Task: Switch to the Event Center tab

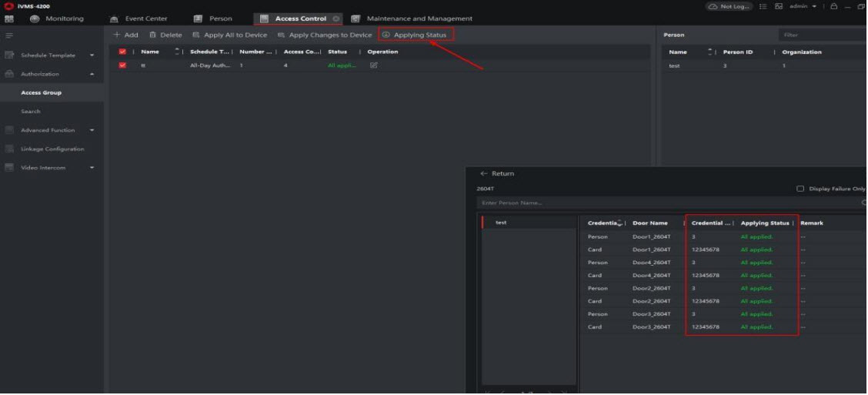Action: pos(145,18)
